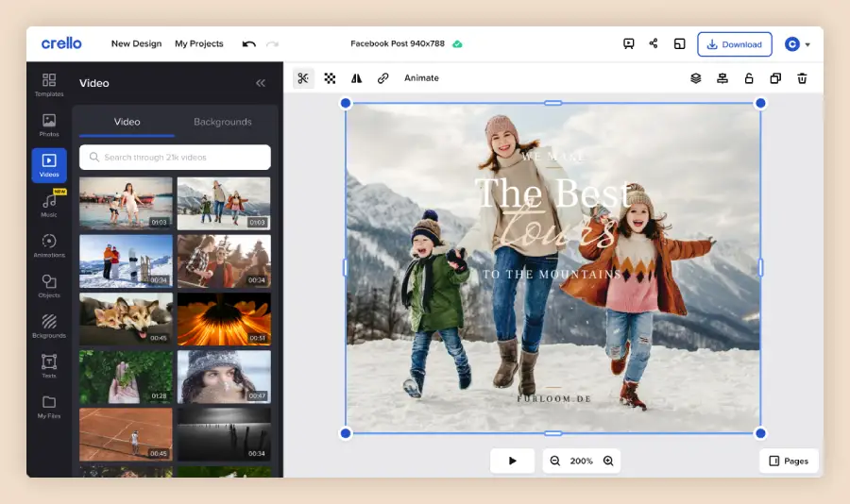The image size is (850, 504).
Task: Open the Texts sidebar section
Action: pyautogui.click(x=49, y=366)
